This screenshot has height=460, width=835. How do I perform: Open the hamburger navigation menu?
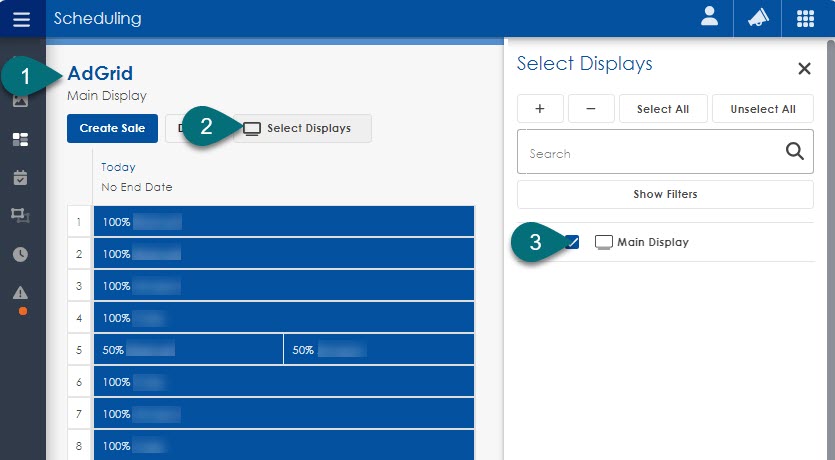pyautogui.click(x=21, y=19)
